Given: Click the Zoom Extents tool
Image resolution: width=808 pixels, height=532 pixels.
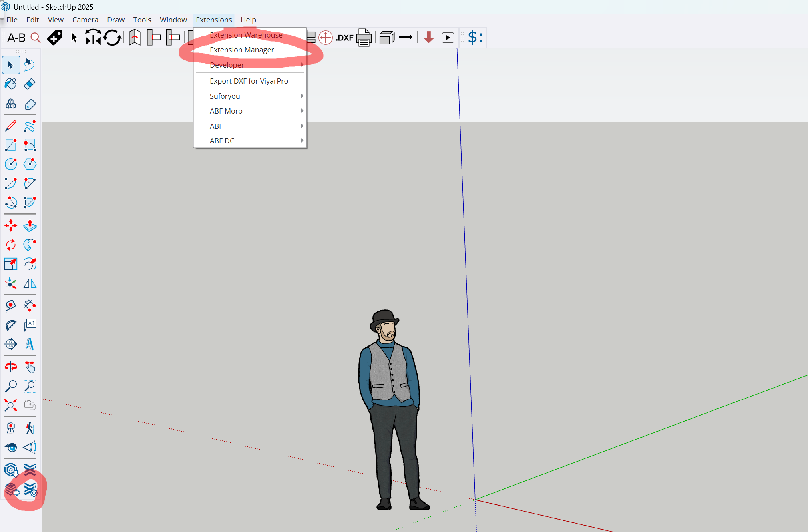Looking at the screenshot, I should pos(11,405).
